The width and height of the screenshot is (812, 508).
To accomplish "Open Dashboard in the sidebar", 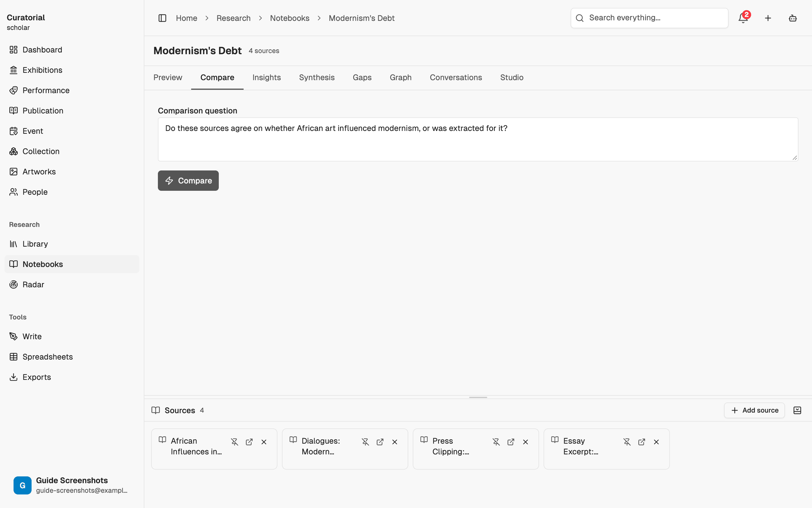I will [72, 50].
